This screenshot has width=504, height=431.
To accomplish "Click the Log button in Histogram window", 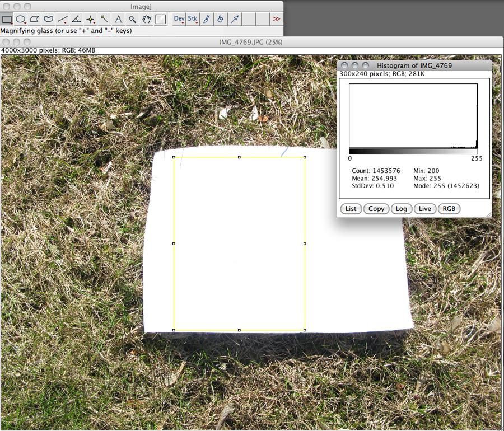I will click(401, 209).
